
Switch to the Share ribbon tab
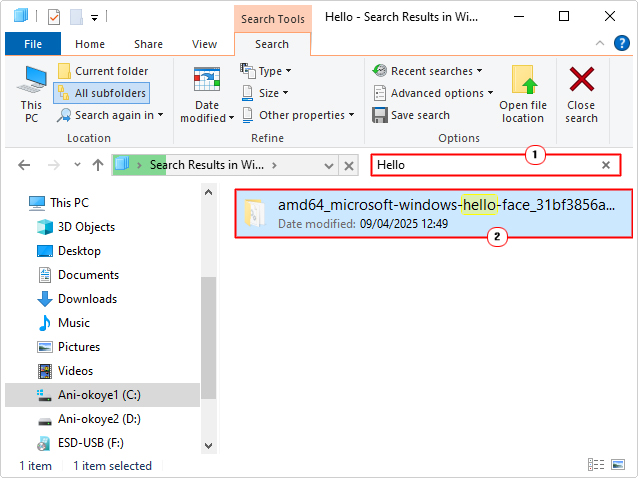(x=148, y=44)
